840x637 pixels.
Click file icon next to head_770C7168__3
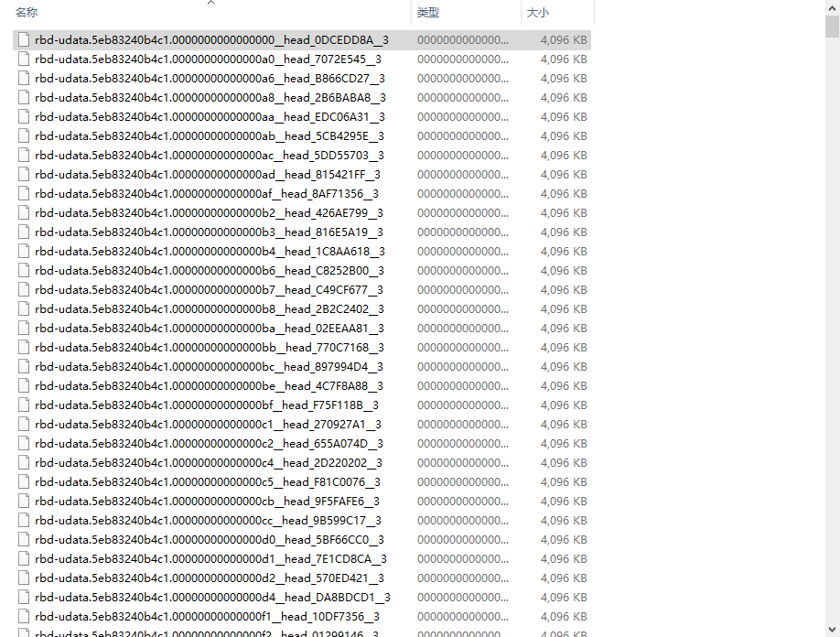tap(25, 348)
